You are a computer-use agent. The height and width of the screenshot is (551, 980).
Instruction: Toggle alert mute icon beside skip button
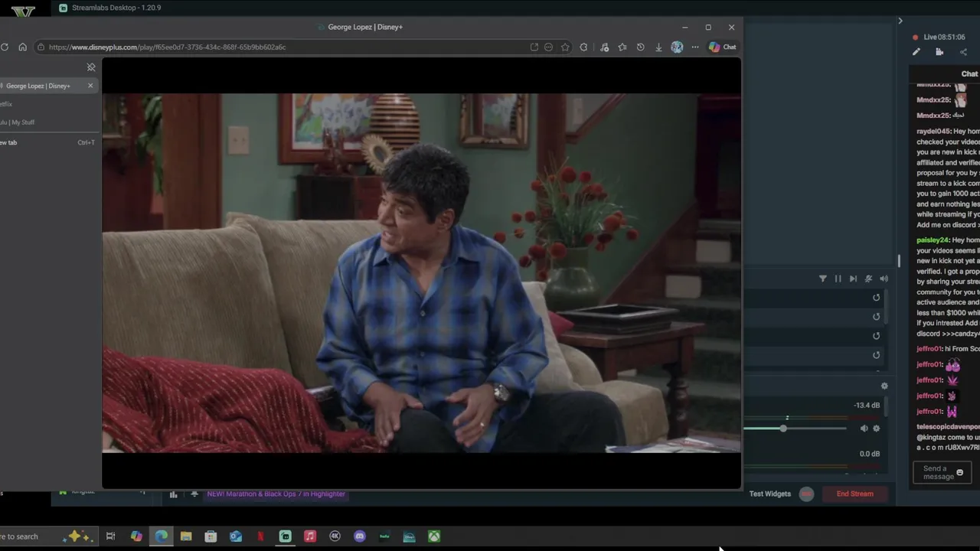click(868, 279)
